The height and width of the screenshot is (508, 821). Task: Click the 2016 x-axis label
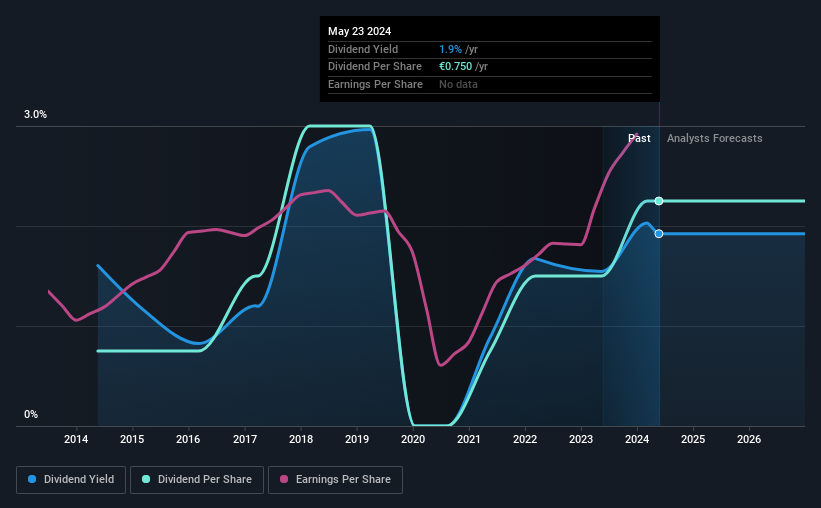(188, 439)
